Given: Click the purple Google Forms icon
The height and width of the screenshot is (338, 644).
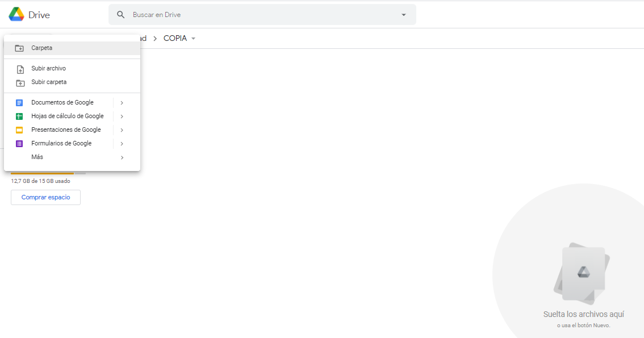Looking at the screenshot, I should point(19,144).
